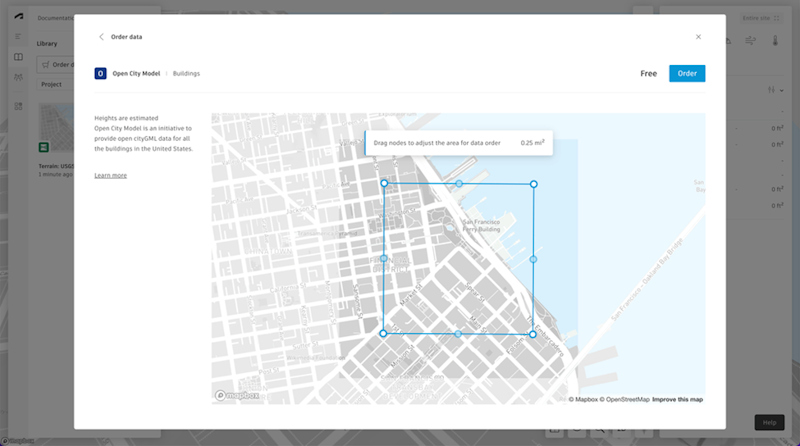This screenshot has height=446, width=800.
Task: Select the top edge midpoint node
Action: pyautogui.click(x=459, y=184)
